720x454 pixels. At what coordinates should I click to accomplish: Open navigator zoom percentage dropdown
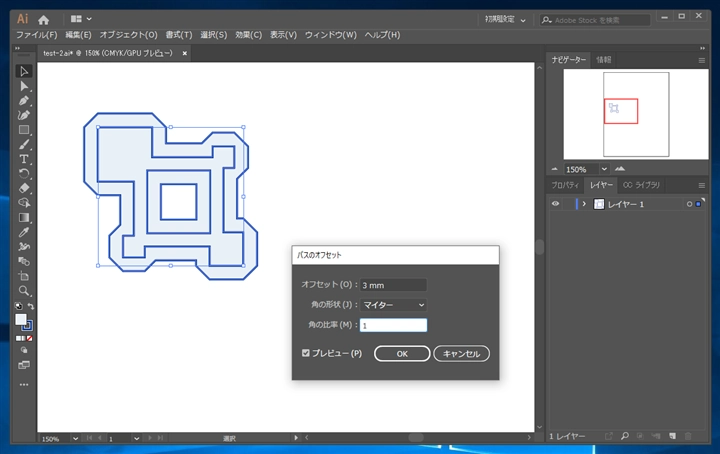click(604, 169)
